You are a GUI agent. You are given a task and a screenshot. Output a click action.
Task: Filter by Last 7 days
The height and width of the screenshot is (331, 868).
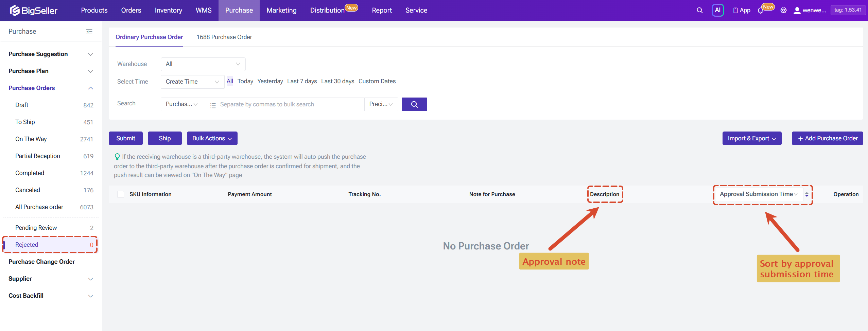(x=302, y=81)
